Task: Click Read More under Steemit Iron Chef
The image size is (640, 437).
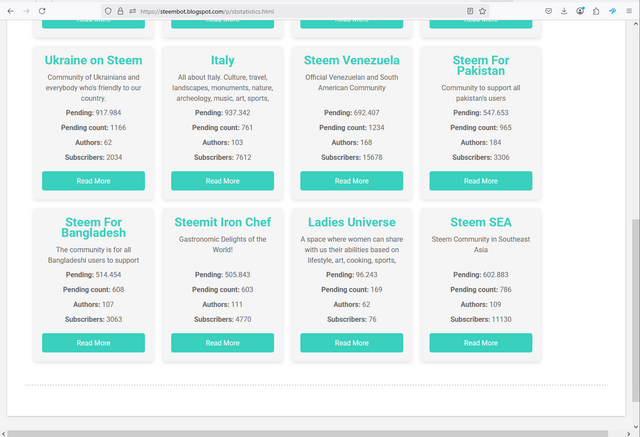Action: pos(222,343)
